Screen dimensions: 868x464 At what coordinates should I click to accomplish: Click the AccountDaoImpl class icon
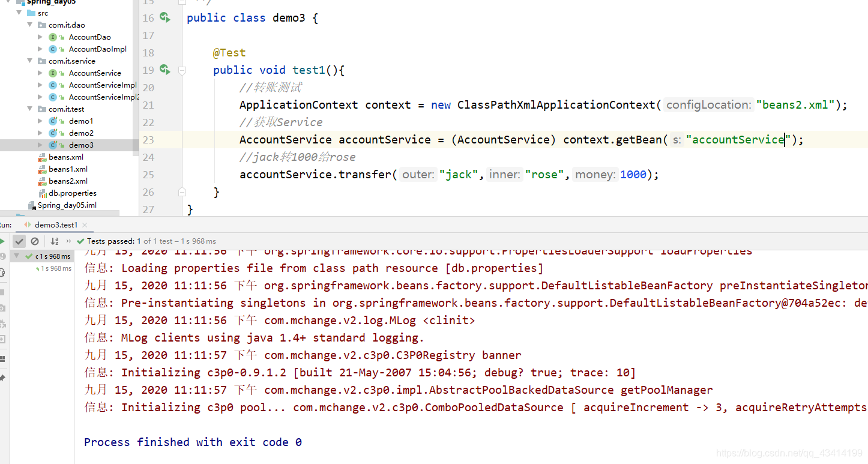pyautogui.click(x=53, y=49)
